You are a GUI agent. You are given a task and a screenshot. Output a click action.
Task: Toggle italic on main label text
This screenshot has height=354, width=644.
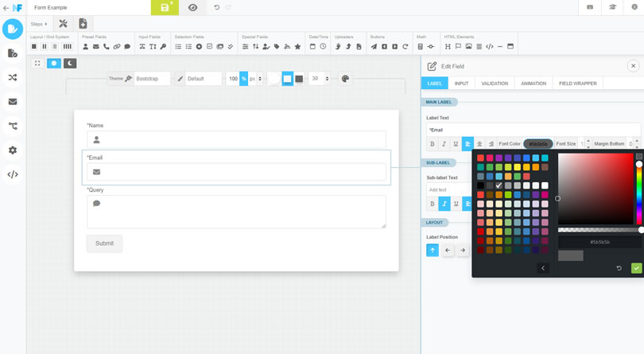click(444, 144)
